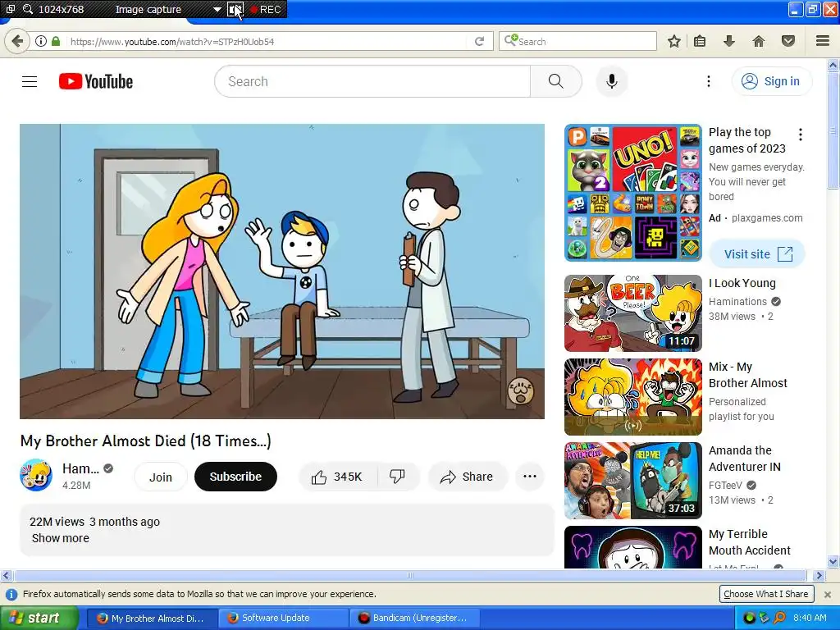Open the Firefox downloads arrow icon
The width and height of the screenshot is (840, 630).
729,41
